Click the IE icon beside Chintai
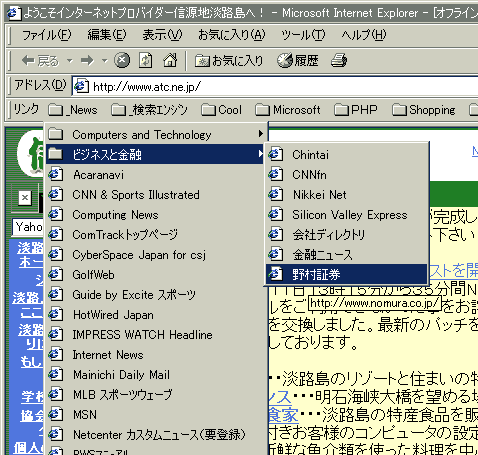 click(x=276, y=154)
